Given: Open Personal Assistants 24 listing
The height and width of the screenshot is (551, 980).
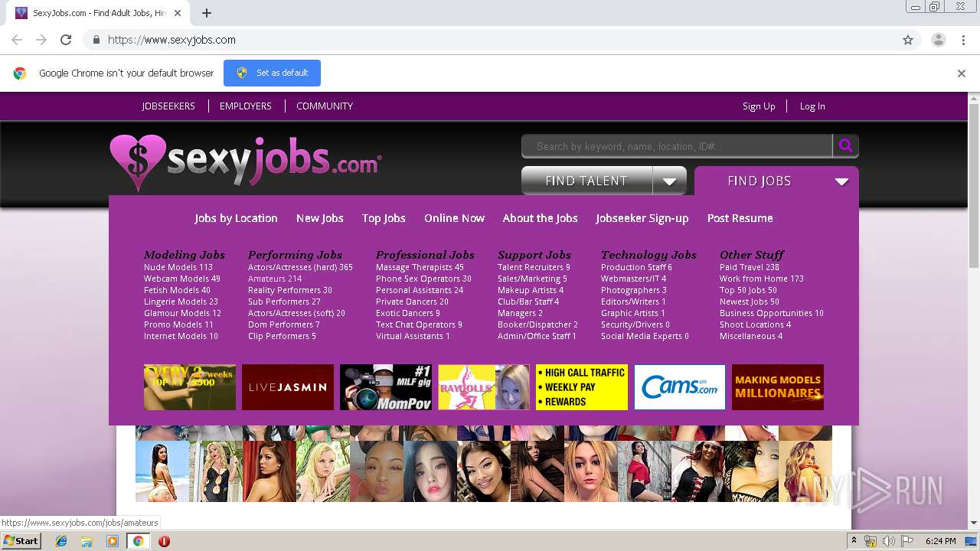Looking at the screenshot, I should coord(420,290).
